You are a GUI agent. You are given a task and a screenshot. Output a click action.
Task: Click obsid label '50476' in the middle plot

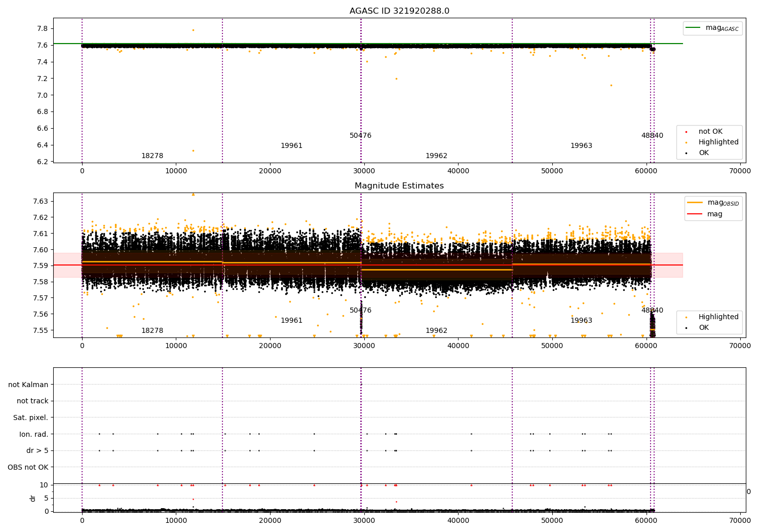360,311
